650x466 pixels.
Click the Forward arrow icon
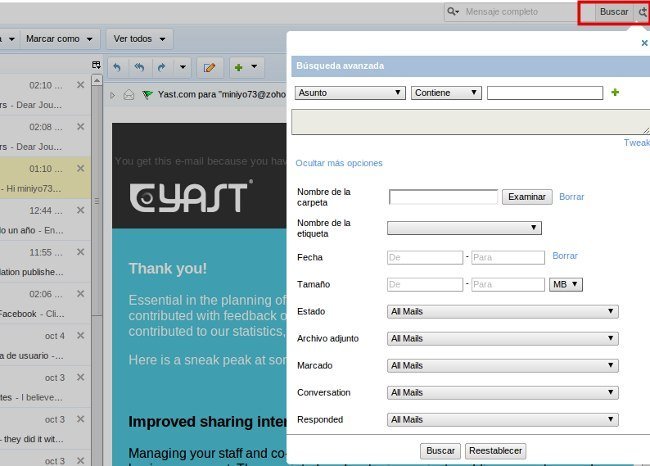point(163,67)
